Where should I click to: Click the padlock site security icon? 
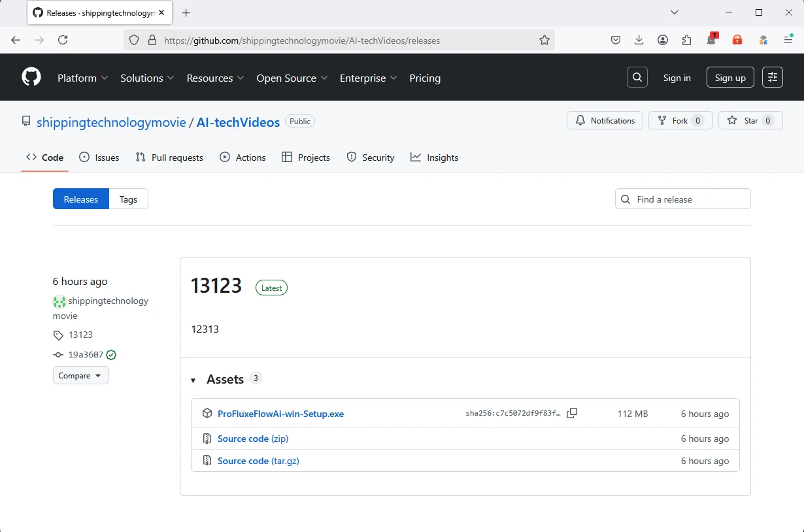[x=152, y=40]
